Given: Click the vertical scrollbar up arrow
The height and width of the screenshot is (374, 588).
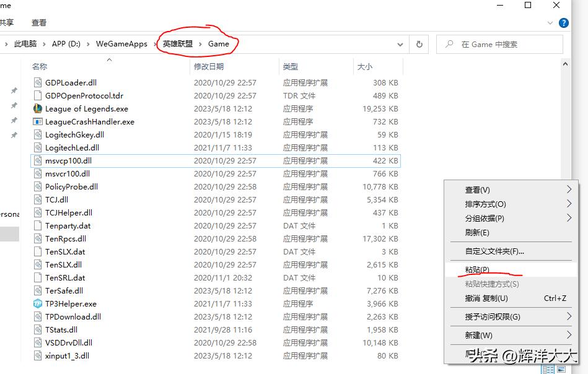Looking at the screenshot, I should (565, 64).
